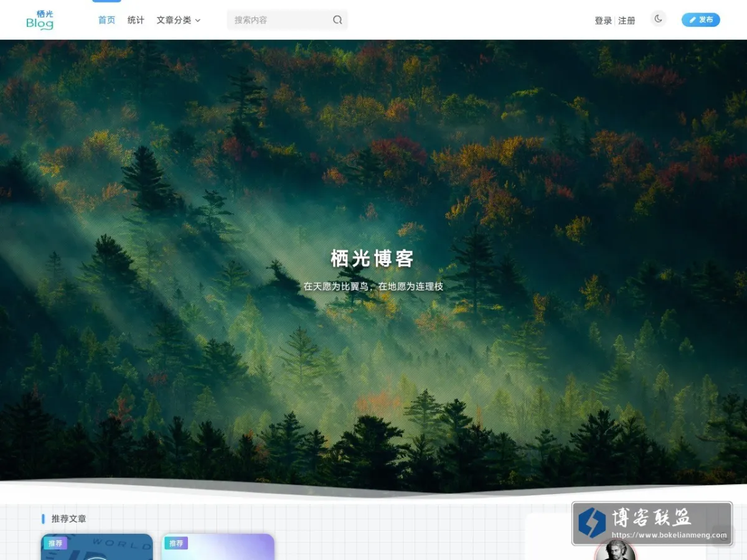Focus the 搜索内容 search field

[x=287, y=20]
